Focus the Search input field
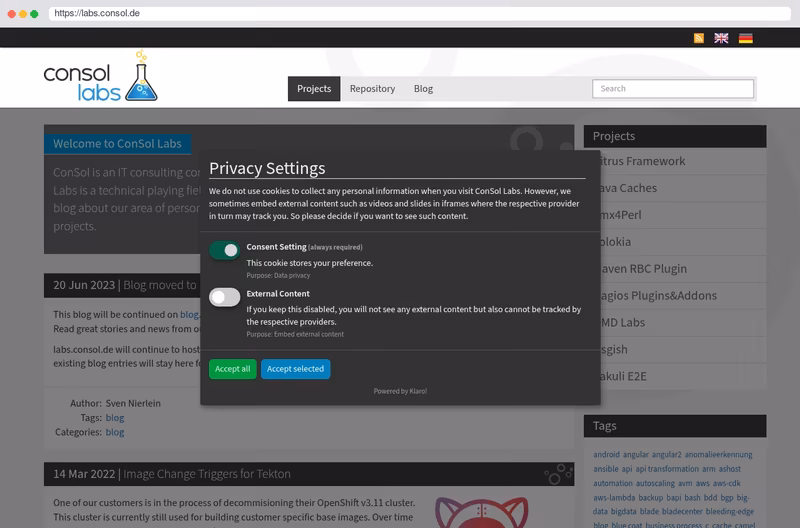Screen dimensions: 800x528 click(673, 89)
